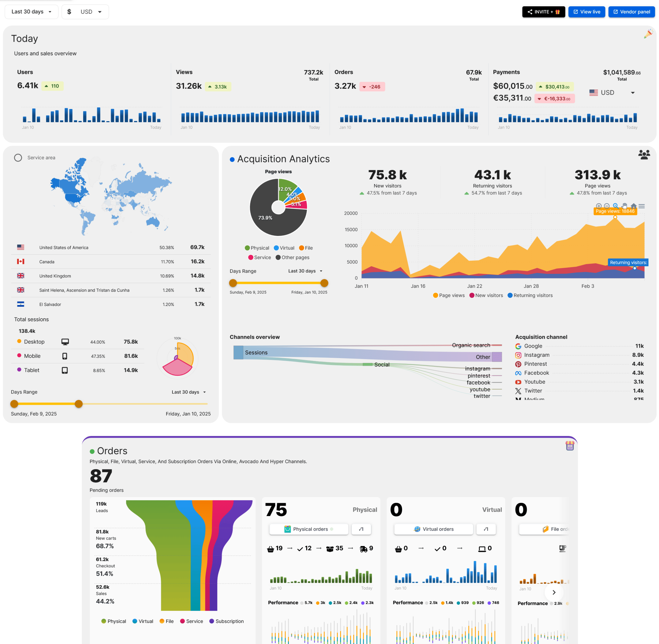This screenshot has width=659, height=644.
Task: Click acquisition Days Range slider left handle
Action: pos(233,283)
